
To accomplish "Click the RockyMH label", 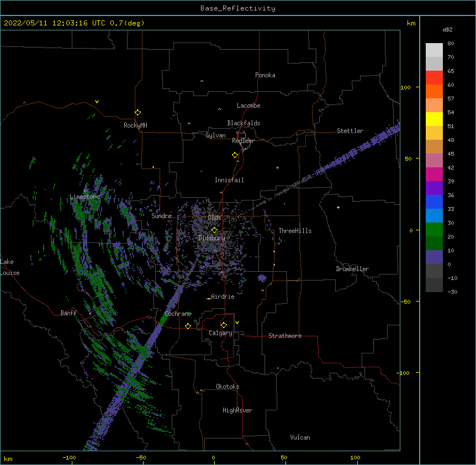I will 135,125.
